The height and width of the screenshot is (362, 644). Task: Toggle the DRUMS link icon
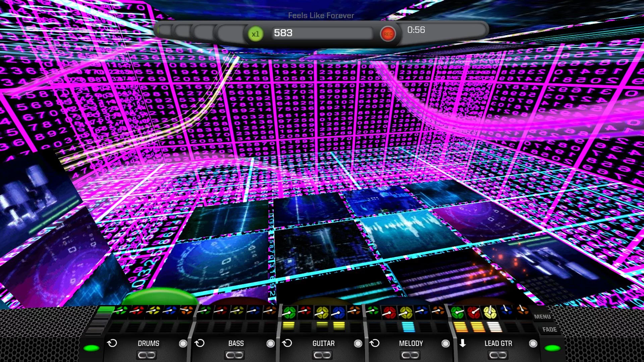(147, 355)
